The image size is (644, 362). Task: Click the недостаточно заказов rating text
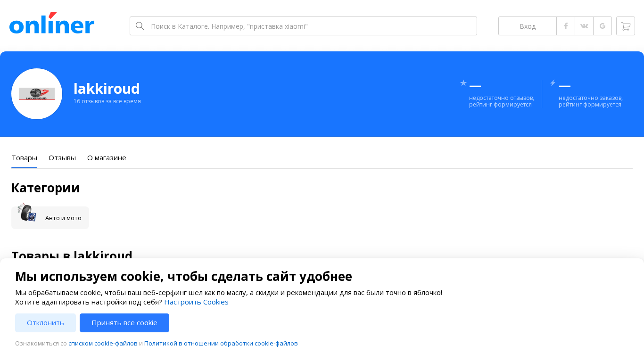coord(591,101)
